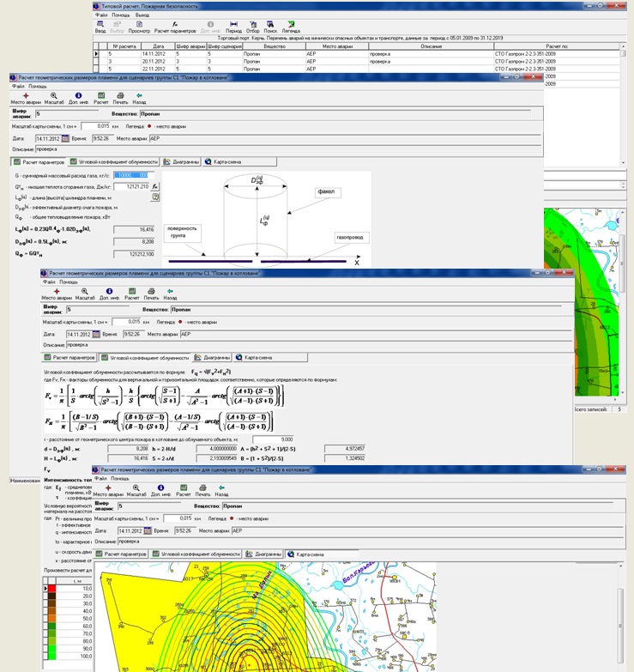The width and height of the screenshot is (634, 672).
Task: Open the Отбор filter tool
Action: coord(252,28)
